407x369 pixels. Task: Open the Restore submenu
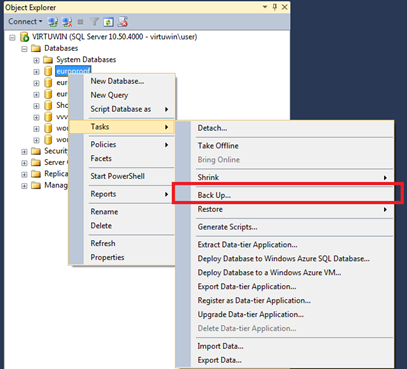click(x=285, y=209)
